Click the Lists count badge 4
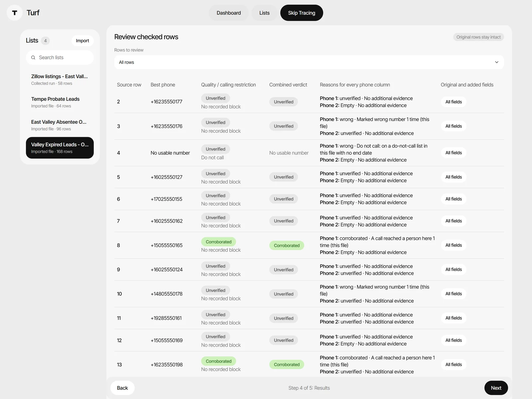Image resolution: width=532 pixels, height=399 pixels. click(x=46, y=41)
